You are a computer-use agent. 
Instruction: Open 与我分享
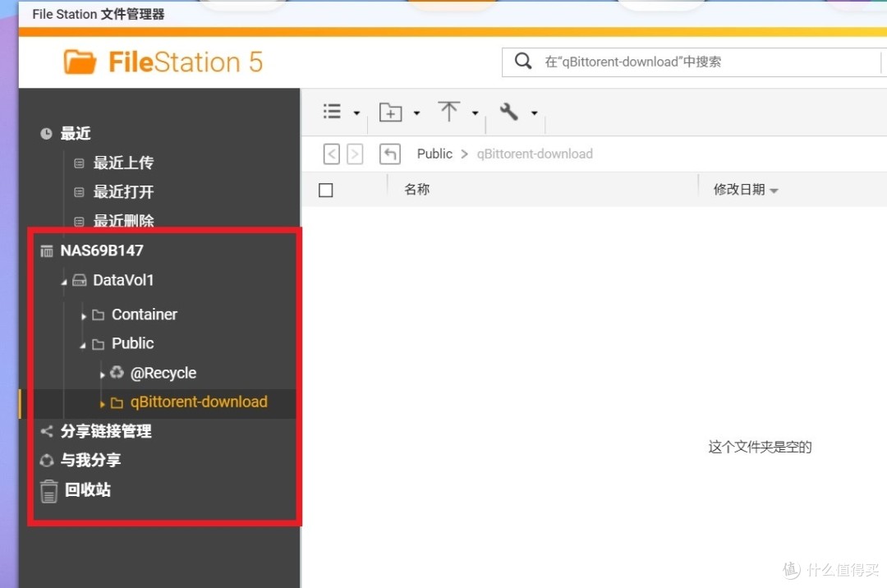click(90, 460)
